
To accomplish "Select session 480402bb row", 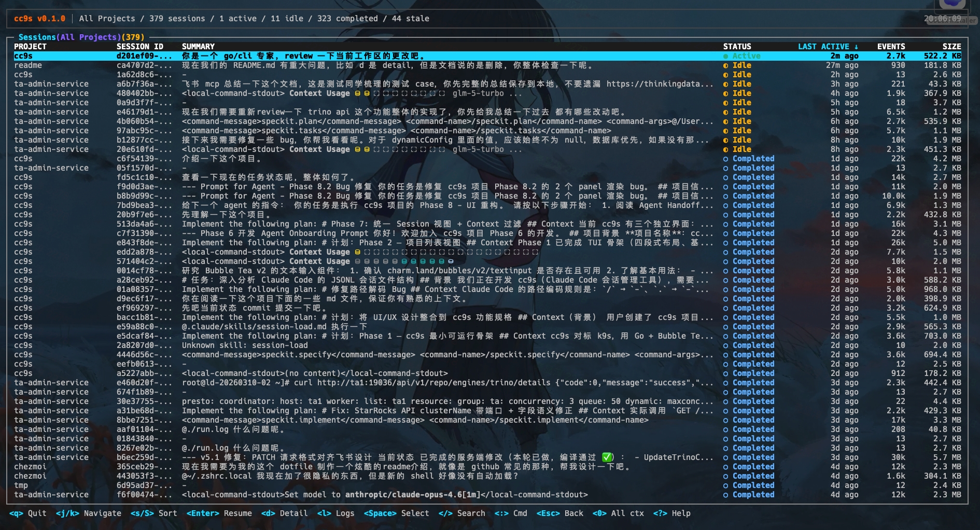I will pos(487,93).
